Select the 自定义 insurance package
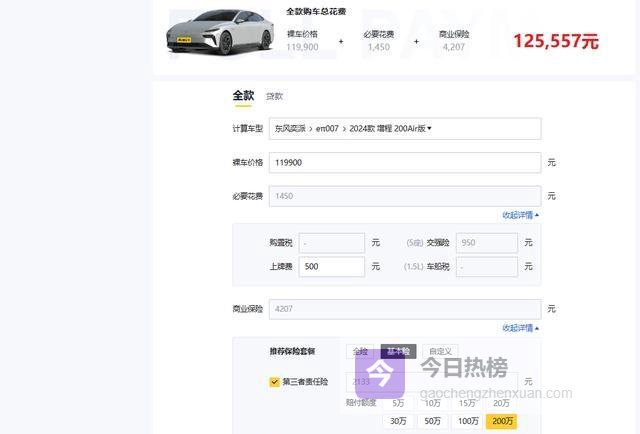 click(x=439, y=352)
